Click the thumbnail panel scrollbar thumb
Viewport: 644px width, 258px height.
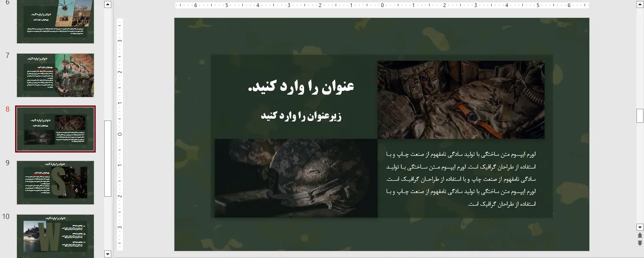107,158
